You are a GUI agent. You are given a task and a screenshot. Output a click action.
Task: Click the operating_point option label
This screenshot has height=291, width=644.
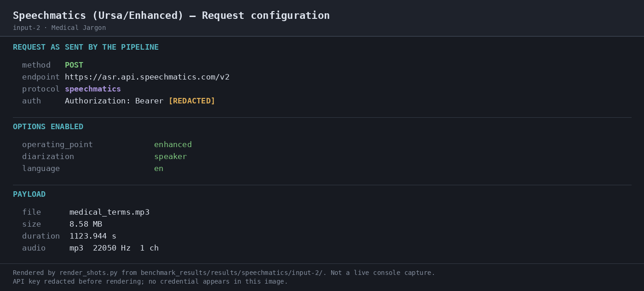pyautogui.click(x=57, y=145)
